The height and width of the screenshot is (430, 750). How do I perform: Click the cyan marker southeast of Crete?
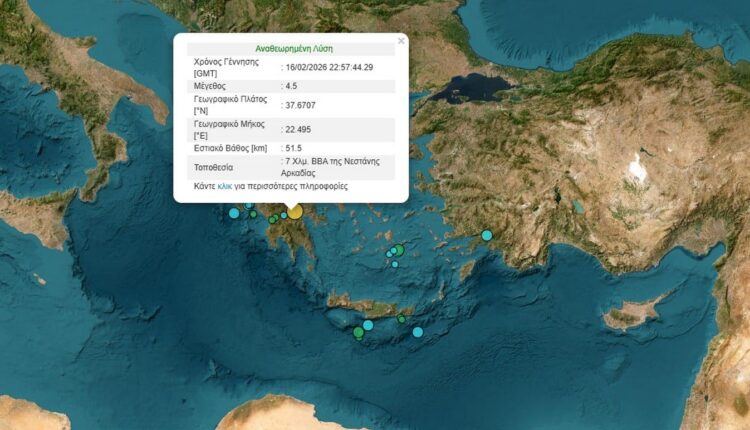click(x=418, y=332)
